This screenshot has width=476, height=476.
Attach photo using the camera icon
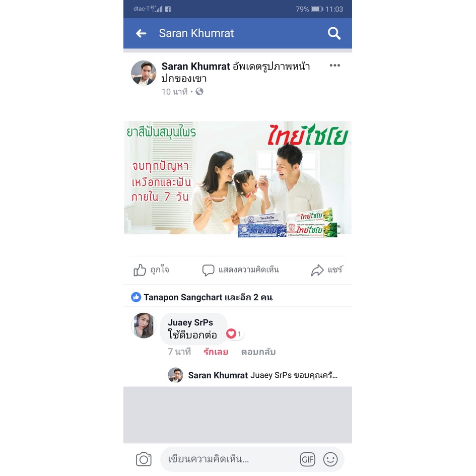coord(144,459)
